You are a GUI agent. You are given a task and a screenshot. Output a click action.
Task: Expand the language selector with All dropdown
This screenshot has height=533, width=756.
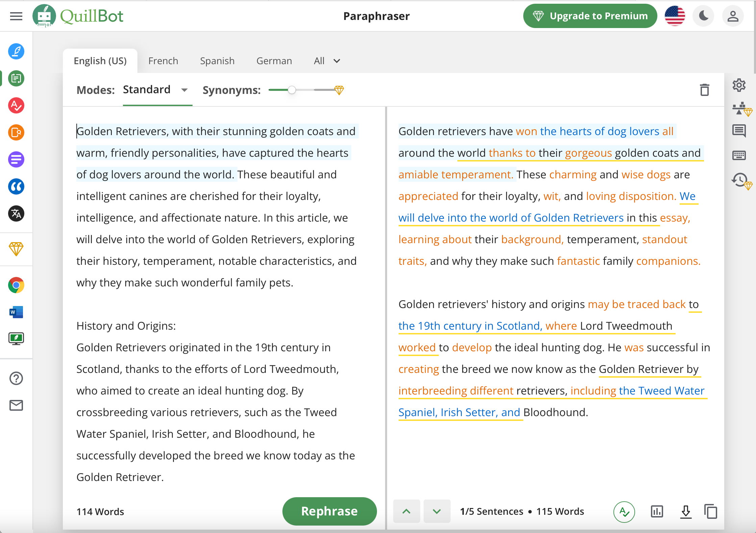pos(326,60)
